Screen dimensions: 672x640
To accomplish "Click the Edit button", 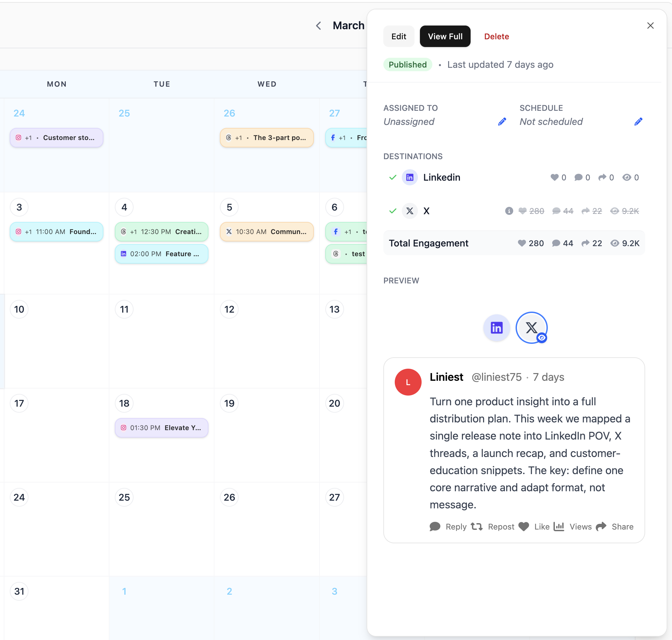I will point(398,37).
